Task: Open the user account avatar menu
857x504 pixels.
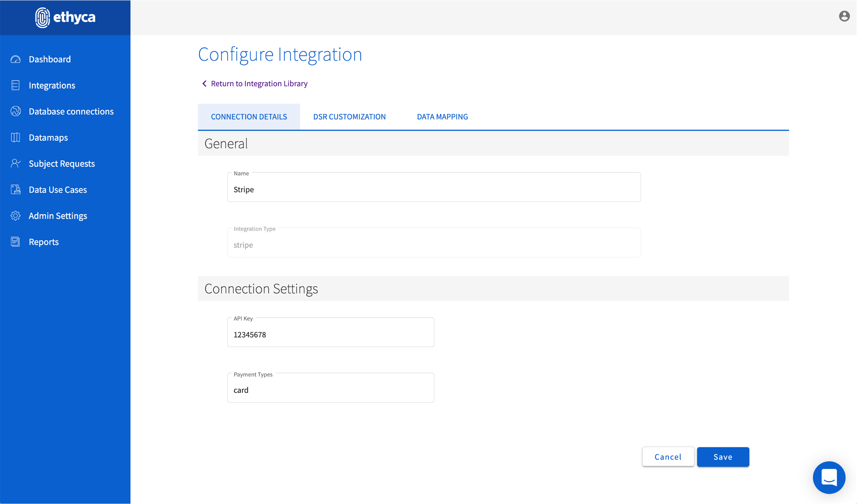Action: [x=844, y=16]
